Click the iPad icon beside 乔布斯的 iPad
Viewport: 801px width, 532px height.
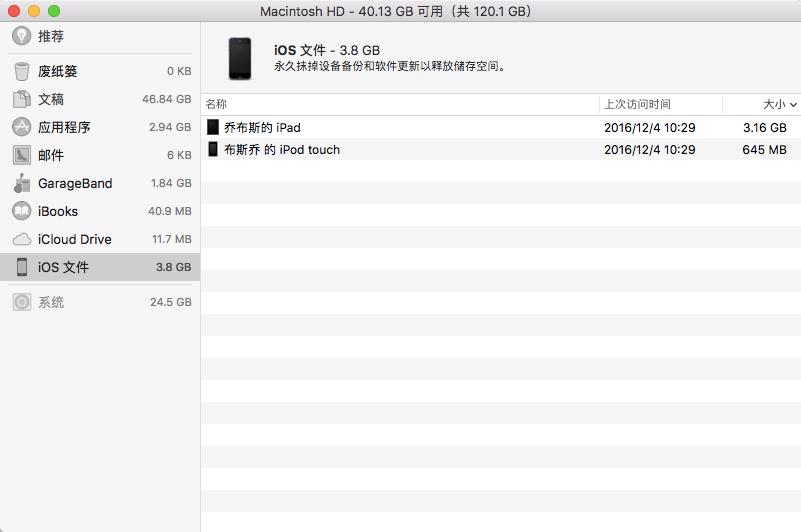[x=213, y=127]
